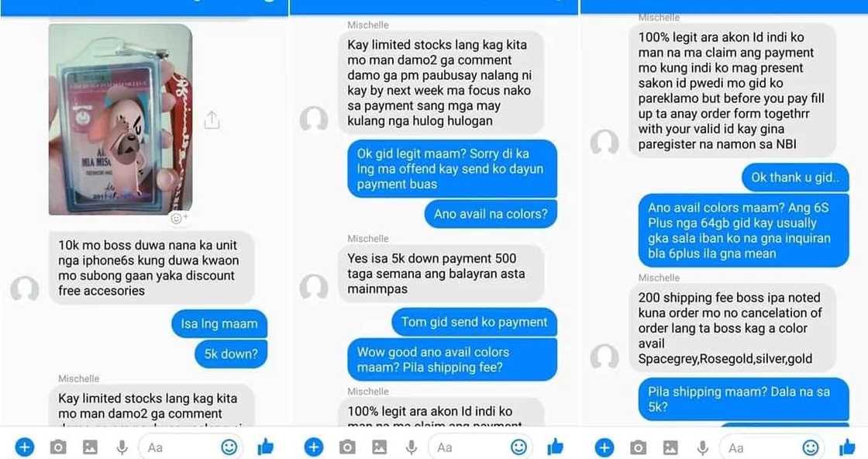Tap the share icon beside the ID photo

[x=212, y=119]
